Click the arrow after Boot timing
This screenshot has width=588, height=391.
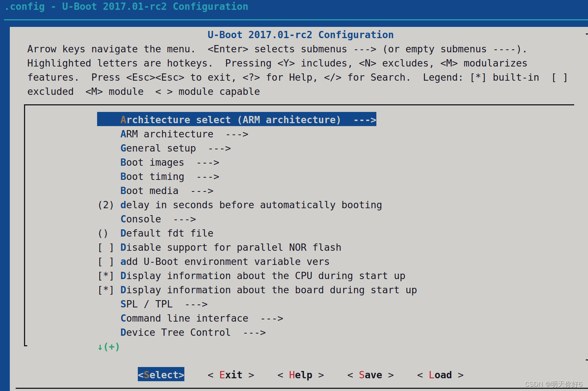tap(208, 177)
